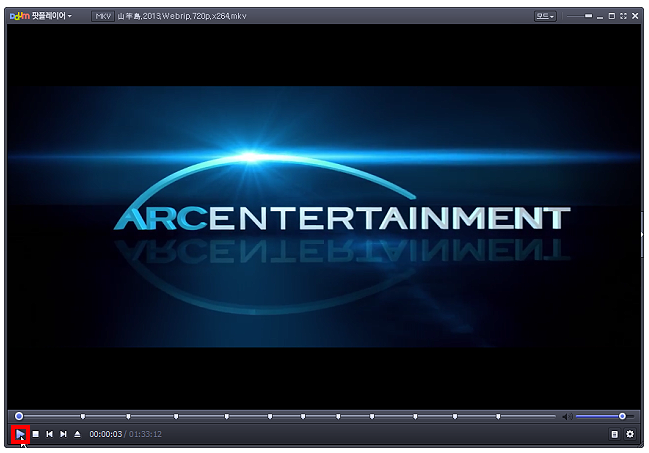Click the ARC Entertainment video picture

[x=324, y=216]
